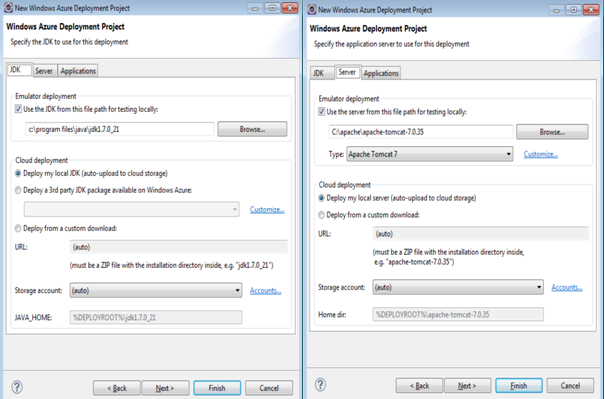Switch to JDK tab in right dialog
This screenshot has height=399, width=605.
[322, 73]
